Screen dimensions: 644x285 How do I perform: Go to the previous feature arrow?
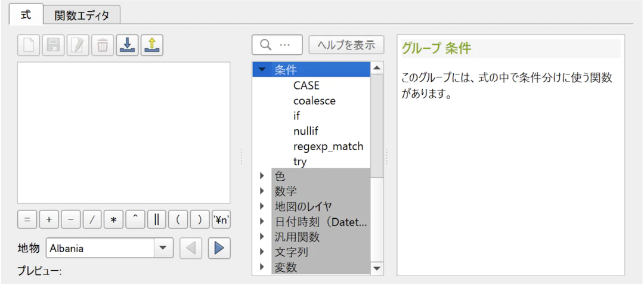coord(191,248)
